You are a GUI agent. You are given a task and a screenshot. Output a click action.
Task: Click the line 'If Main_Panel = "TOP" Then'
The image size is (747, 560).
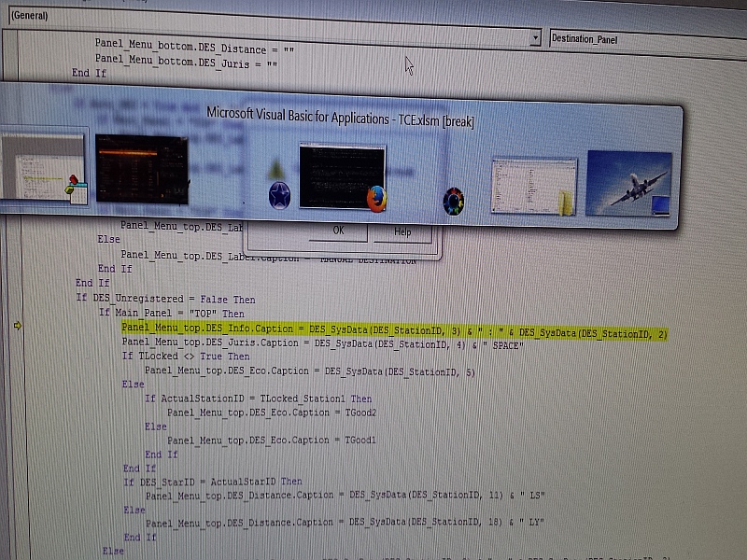172,314
